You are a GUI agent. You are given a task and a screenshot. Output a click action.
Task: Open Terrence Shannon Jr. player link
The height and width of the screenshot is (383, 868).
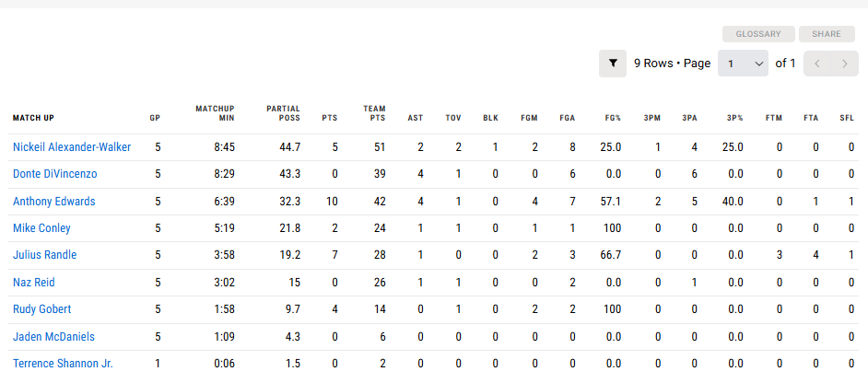pyautogui.click(x=63, y=364)
